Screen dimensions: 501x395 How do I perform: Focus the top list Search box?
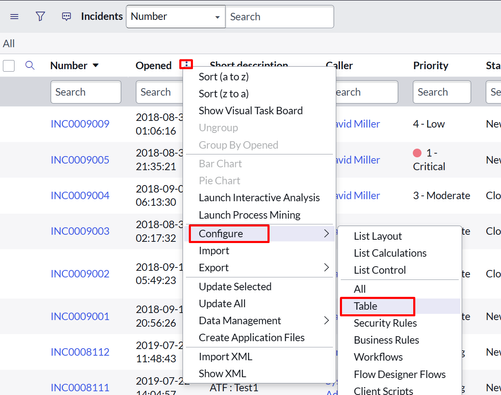point(279,17)
